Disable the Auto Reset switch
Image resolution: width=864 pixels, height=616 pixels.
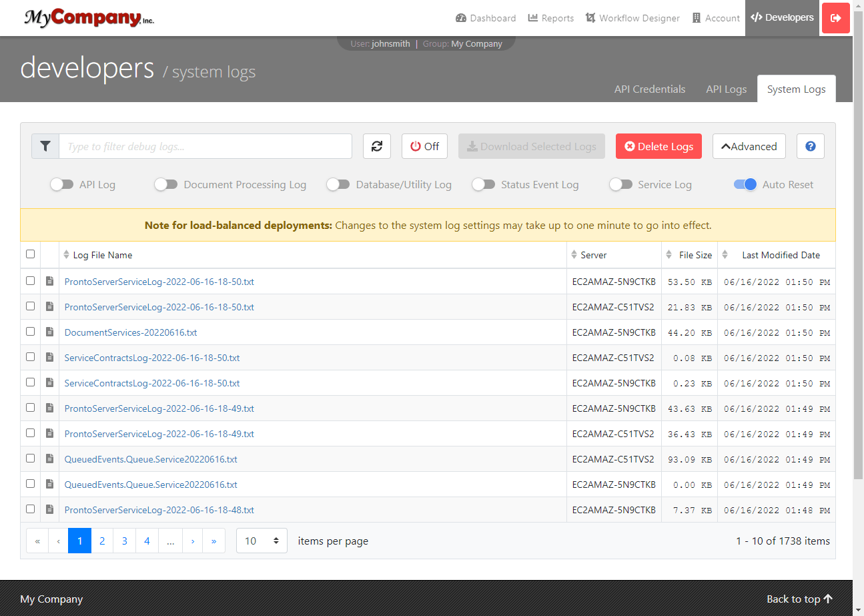(745, 185)
